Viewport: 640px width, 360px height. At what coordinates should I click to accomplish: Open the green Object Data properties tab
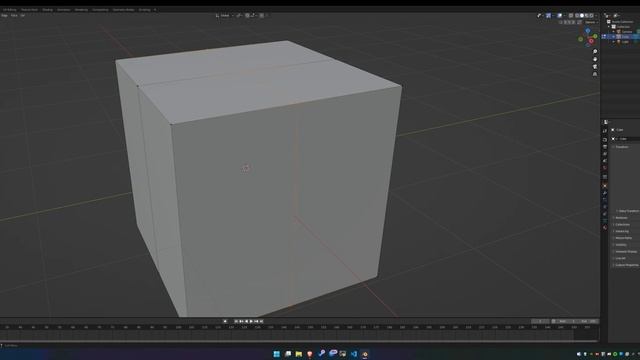pyautogui.click(x=605, y=221)
